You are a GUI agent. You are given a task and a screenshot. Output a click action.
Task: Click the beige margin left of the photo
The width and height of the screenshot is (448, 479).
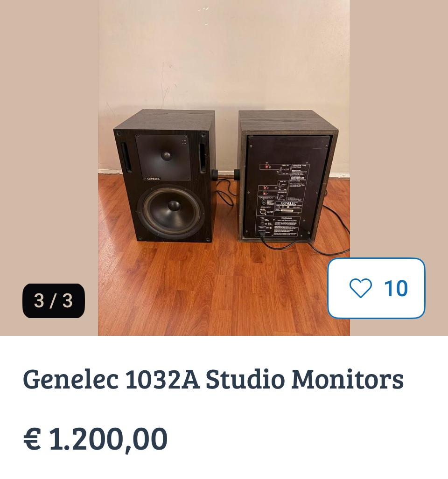point(49,138)
